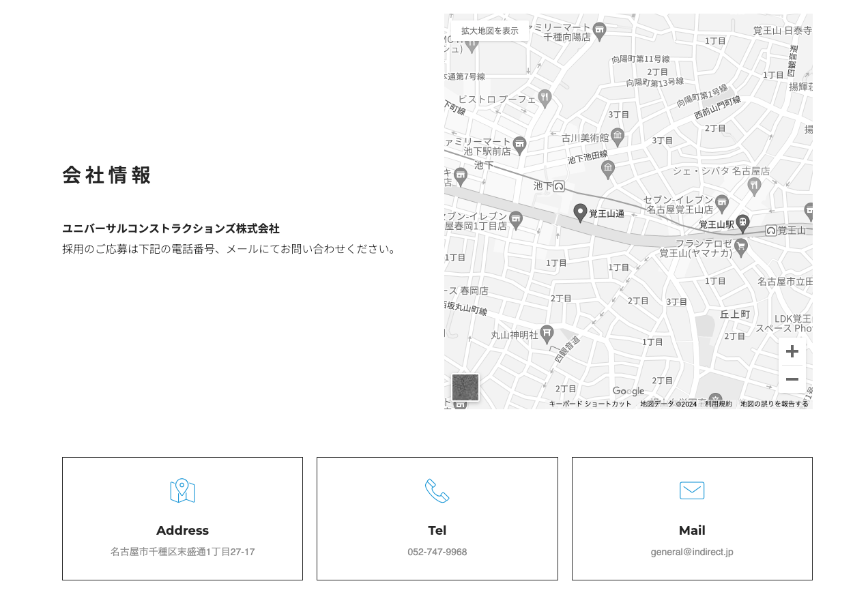Image resolution: width=868 pixels, height=605 pixels.
Task: Switch to satellite view thumbnail
Action: [465, 387]
